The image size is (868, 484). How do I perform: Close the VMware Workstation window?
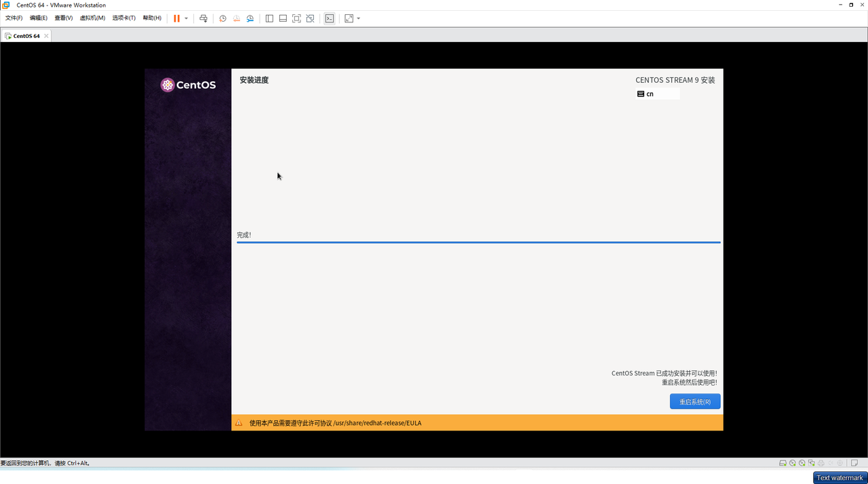tap(862, 5)
